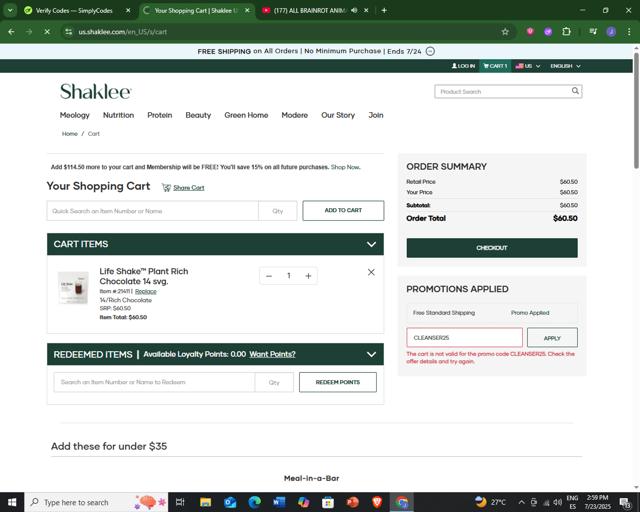Screen dimensions: 640x512
Task: Click the browser address bar URL
Action: (x=122, y=32)
